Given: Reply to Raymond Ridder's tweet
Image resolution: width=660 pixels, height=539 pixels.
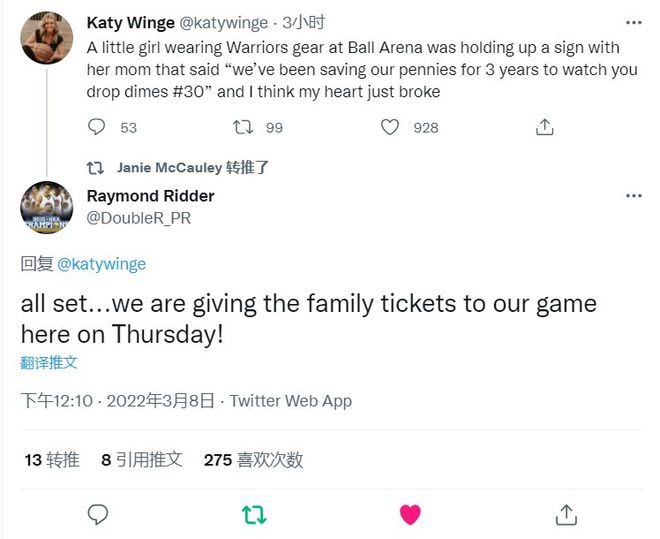Looking at the screenshot, I should click(98, 514).
